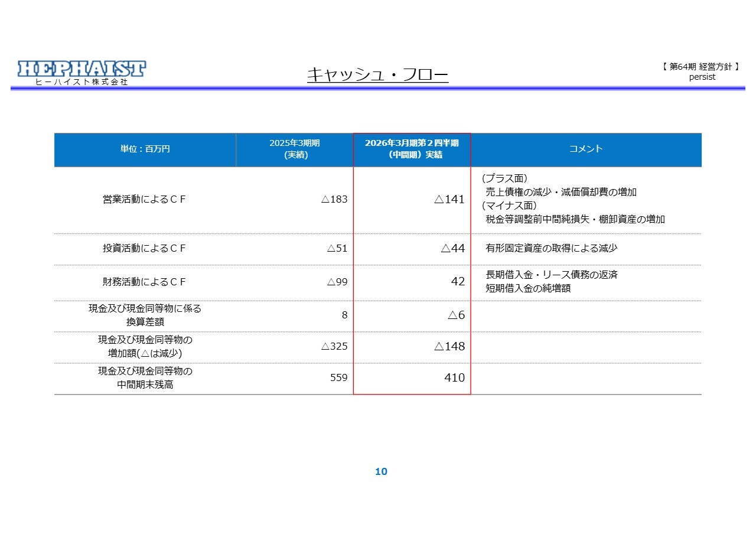Image resolution: width=756 pixels, height=534 pixels.
Task: Click the △325 cash decrease value
Action: point(334,347)
